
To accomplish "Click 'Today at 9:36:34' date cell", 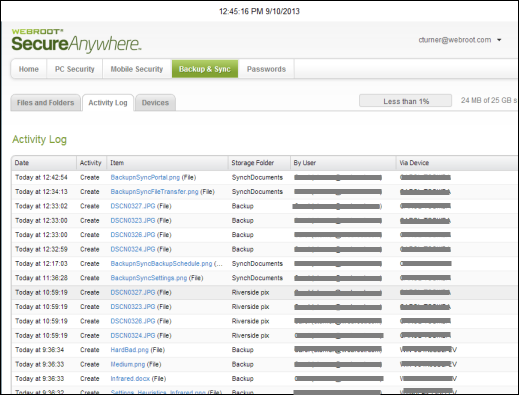I will [39, 350].
